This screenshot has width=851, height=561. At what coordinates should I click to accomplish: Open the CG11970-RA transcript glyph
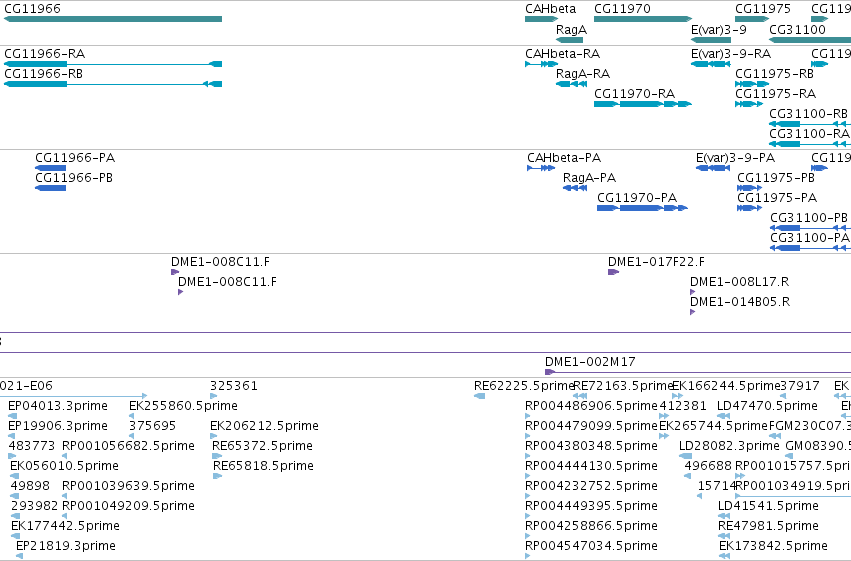[643, 104]
